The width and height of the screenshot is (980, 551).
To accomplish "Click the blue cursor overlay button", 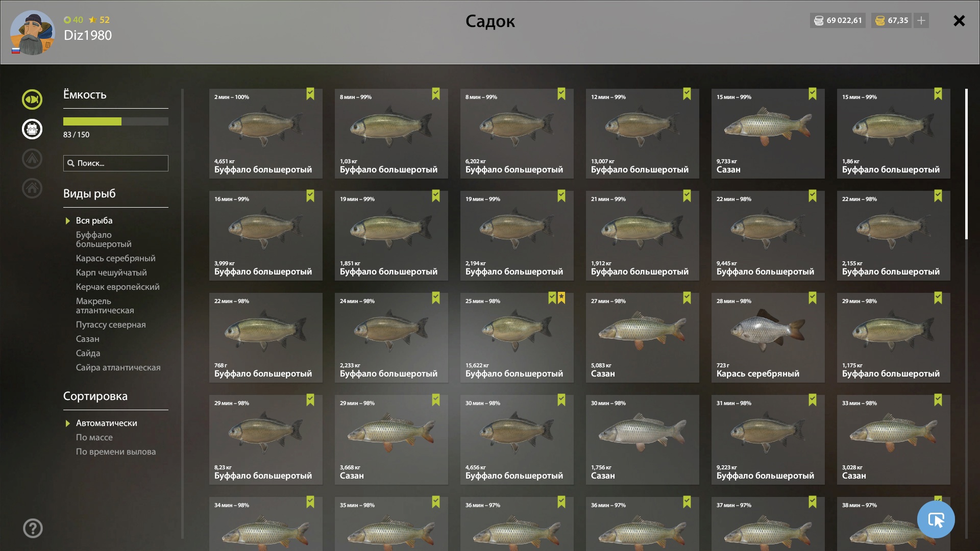I will [936, 519].
